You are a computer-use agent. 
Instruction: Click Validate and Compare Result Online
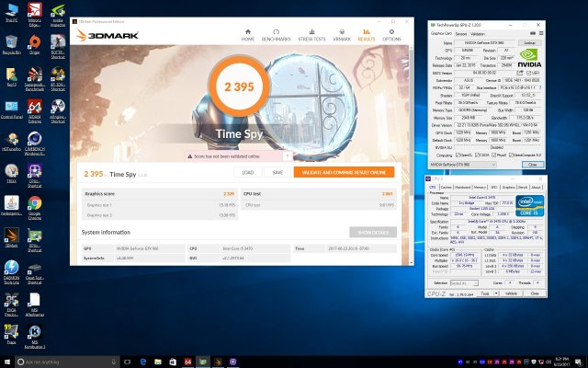point(344,172)
